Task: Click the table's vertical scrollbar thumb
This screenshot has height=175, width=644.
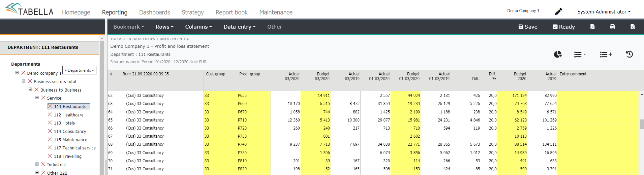Action: click(x=642, y=124)
